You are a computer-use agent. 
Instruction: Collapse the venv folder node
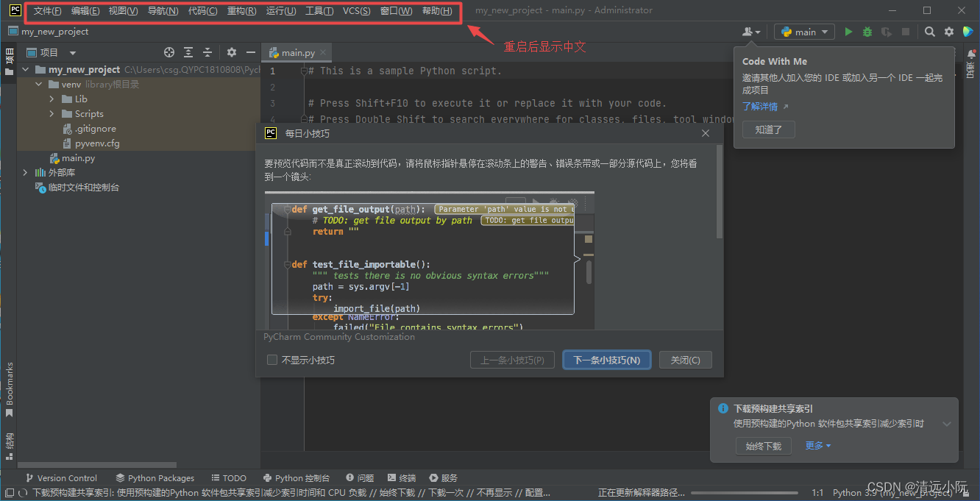point(40,84)
